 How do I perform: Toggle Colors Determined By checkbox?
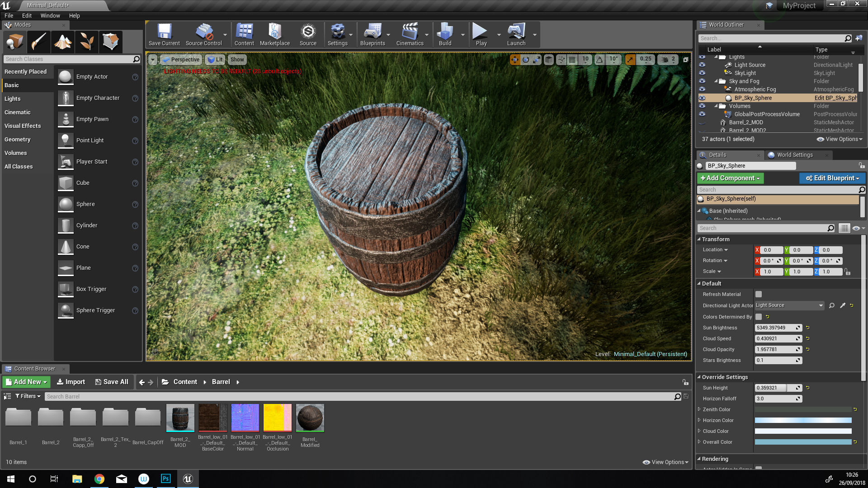[759, 317]
